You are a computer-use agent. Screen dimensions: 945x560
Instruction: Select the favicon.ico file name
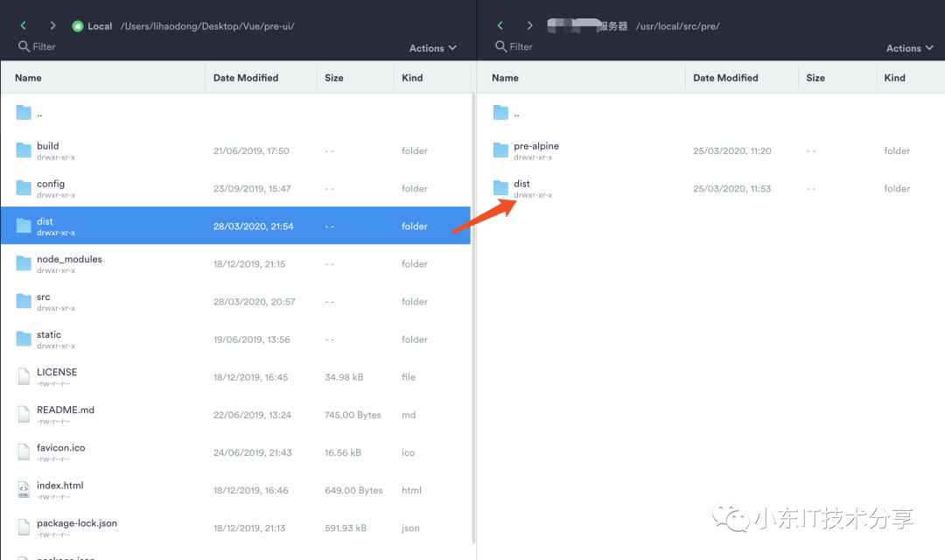tap(61, 447)
